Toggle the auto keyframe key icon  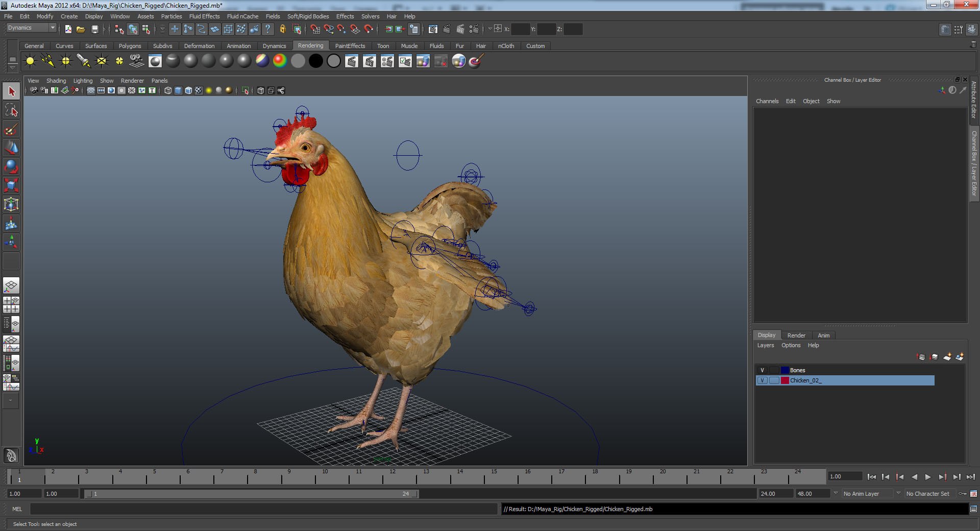(963, 494)
